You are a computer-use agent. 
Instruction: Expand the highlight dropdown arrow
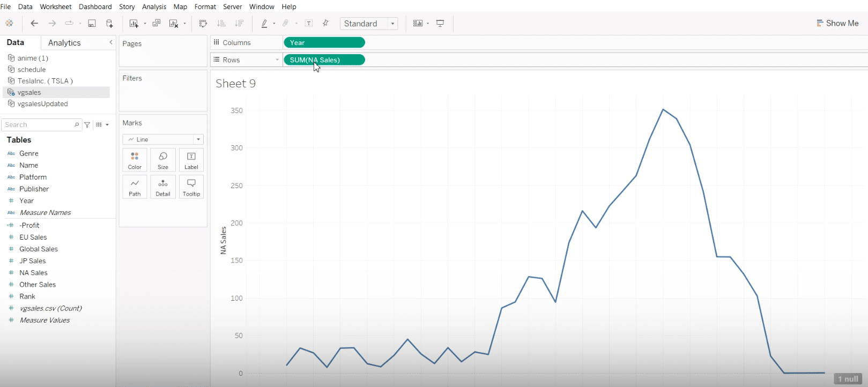coord(274,24)
